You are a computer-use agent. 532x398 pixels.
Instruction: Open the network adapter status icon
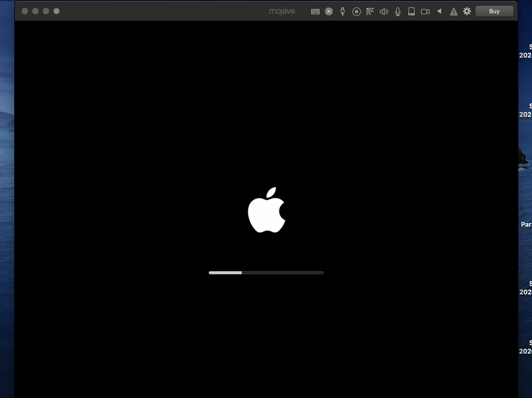tap(370, 11)
